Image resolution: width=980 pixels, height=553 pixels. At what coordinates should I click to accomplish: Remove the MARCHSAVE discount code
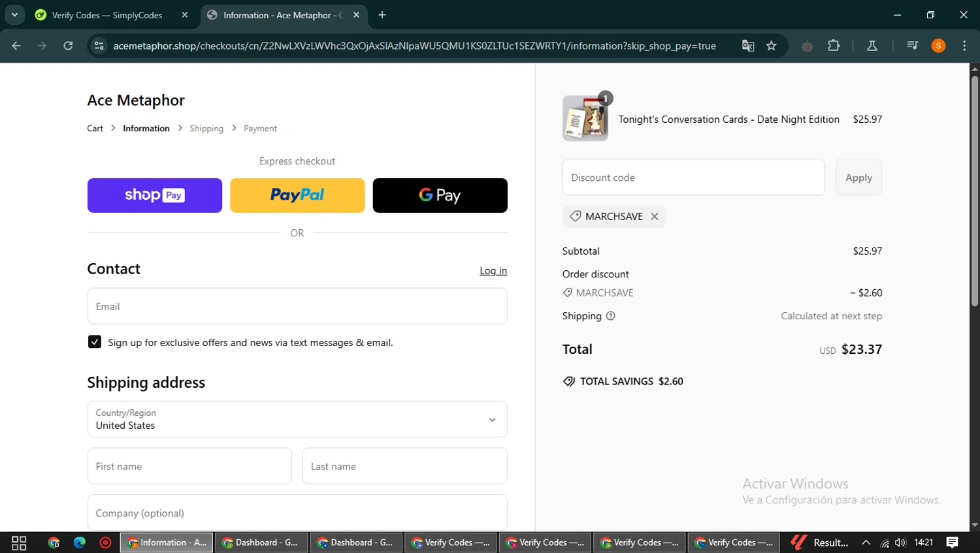[655, 216]
